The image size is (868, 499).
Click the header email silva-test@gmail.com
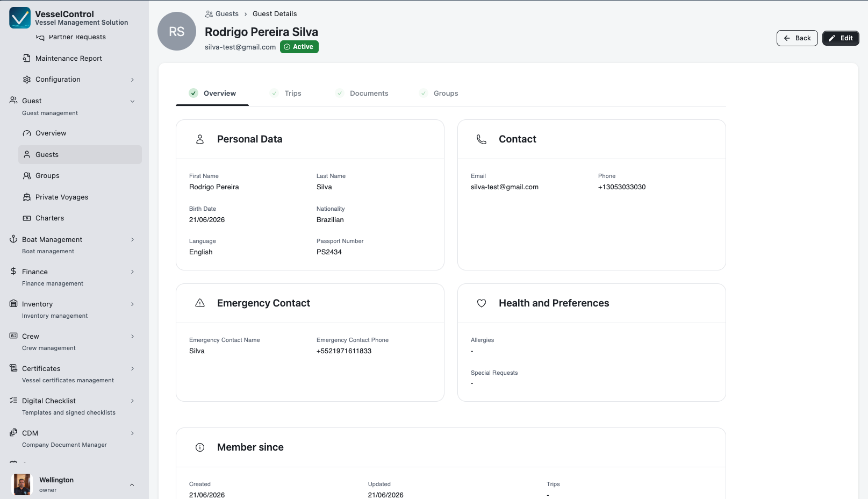click(240, 47)
